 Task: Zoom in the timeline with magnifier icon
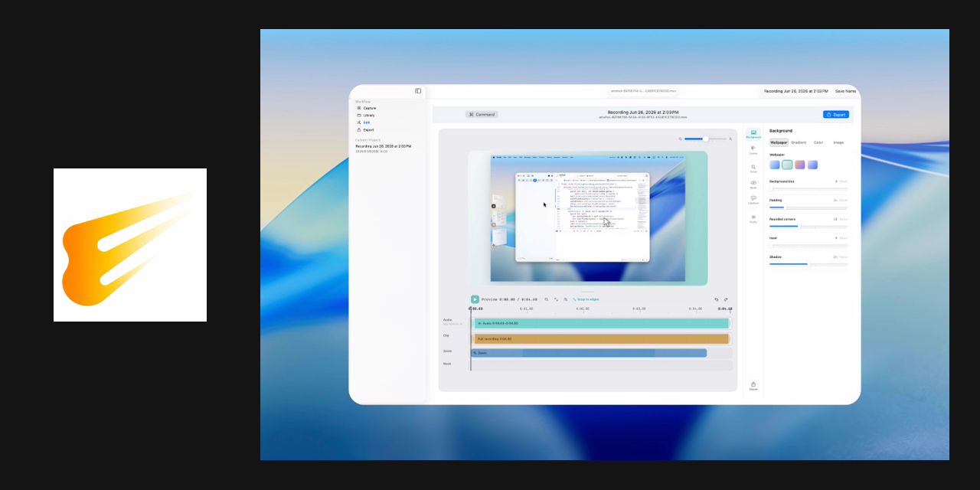[x=566, y=299]
